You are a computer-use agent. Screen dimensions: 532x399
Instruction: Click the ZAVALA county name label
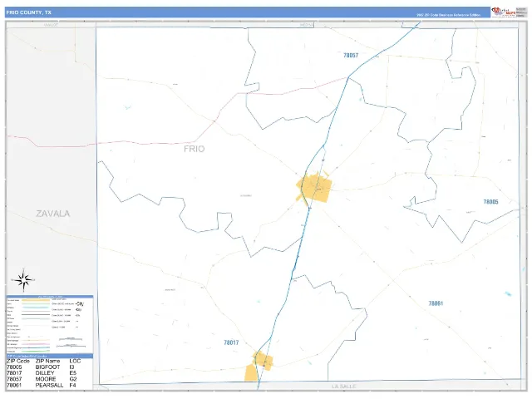click(53, 214)
